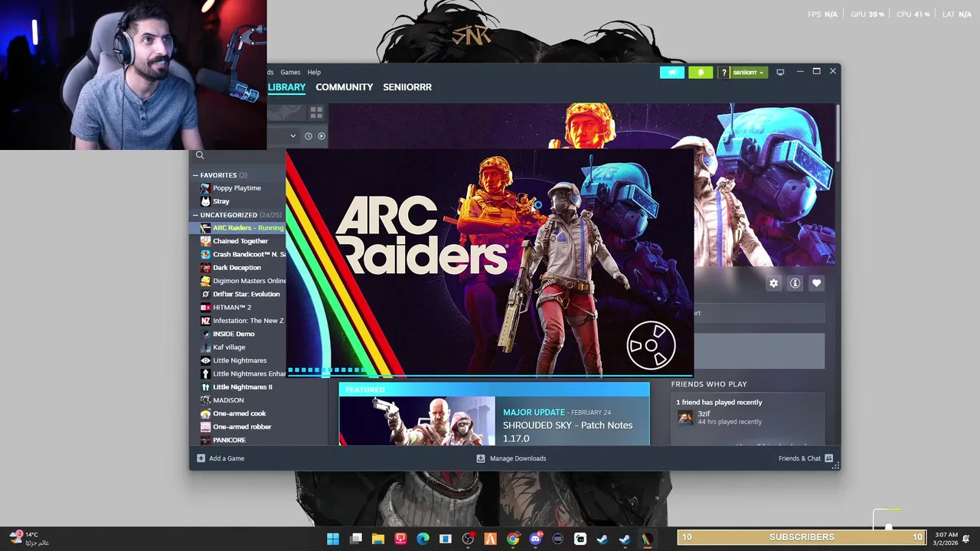
Task: Switch Steam to Big Picture mode icon
Action: (x=780, y=72)
